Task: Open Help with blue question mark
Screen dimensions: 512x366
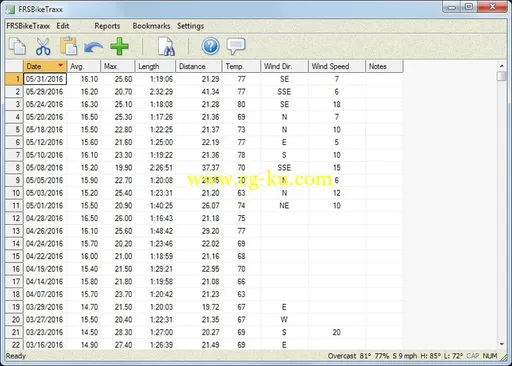Action: [210, 46]
